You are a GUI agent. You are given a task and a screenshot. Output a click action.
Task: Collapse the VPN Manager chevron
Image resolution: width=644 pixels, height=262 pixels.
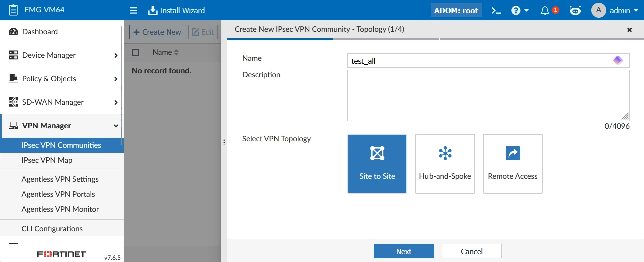116,126
